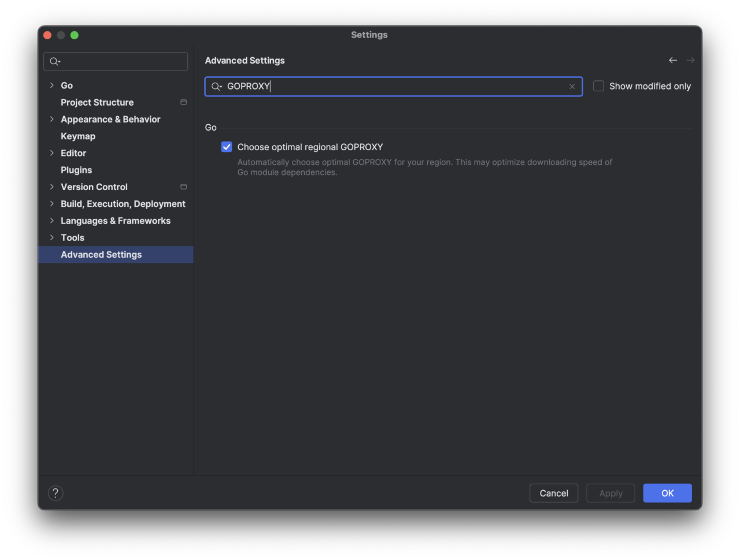Image resolution: width=740 pixels, height=560 pixels.
Task: Click the GOPROXY description text
Action: click(424, 167)
